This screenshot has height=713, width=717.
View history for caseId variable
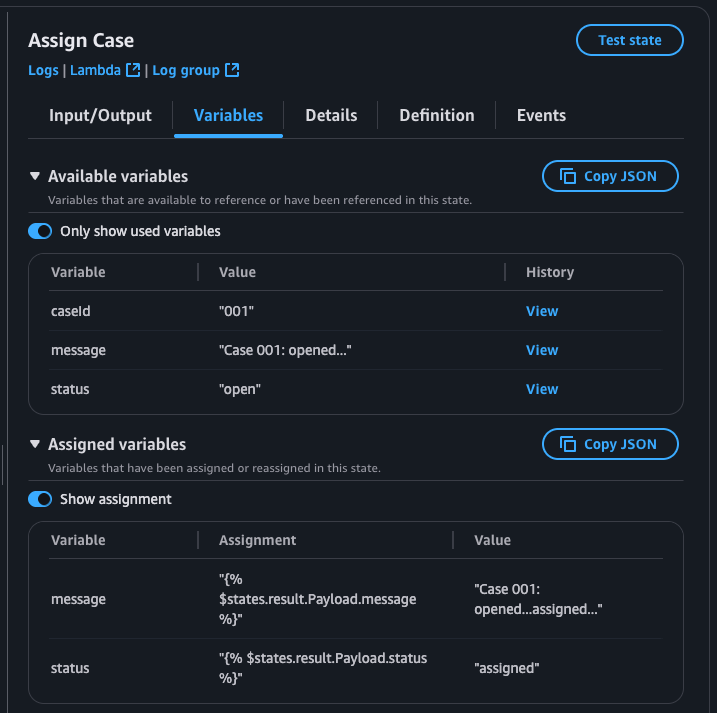click(x=542, y=311)
